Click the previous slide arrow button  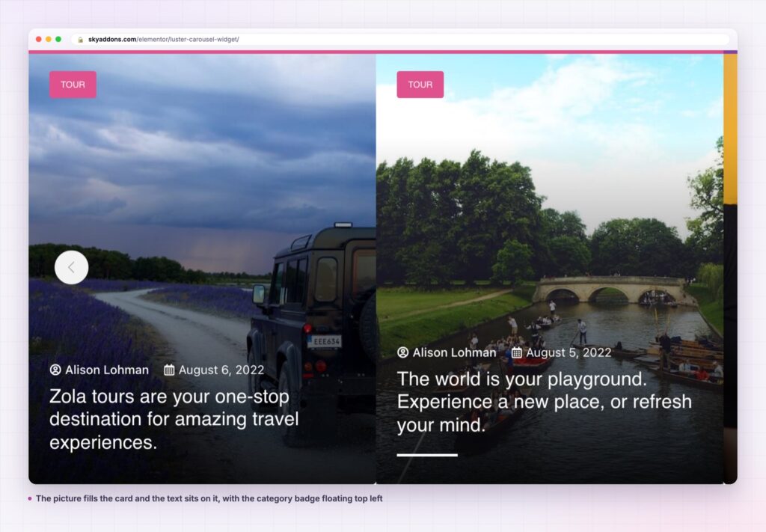(x=71, y=267)
